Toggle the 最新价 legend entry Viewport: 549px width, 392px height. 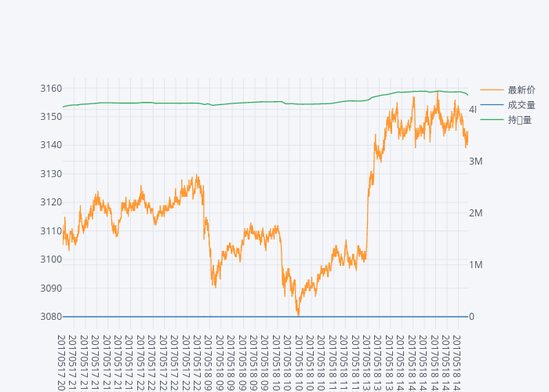[522, 90]
